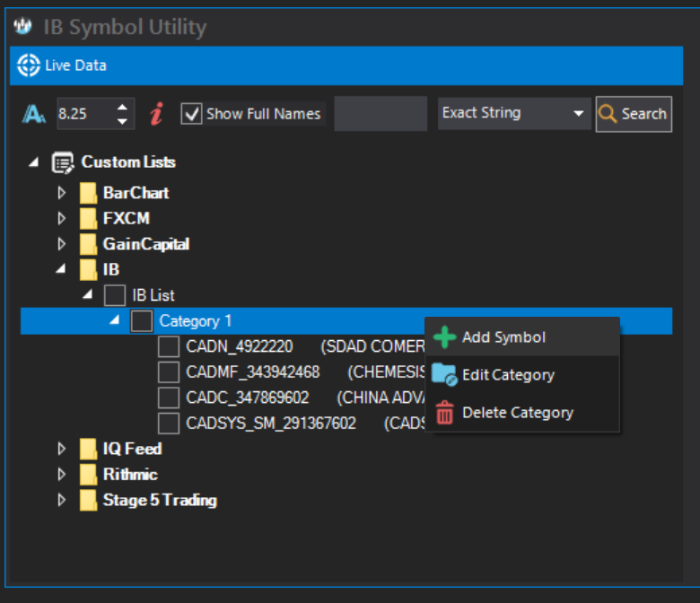The height and width of the screenshot is (603, 700).
Task: Check the CADC_347869602 symbol box
Action: [169, 398]
